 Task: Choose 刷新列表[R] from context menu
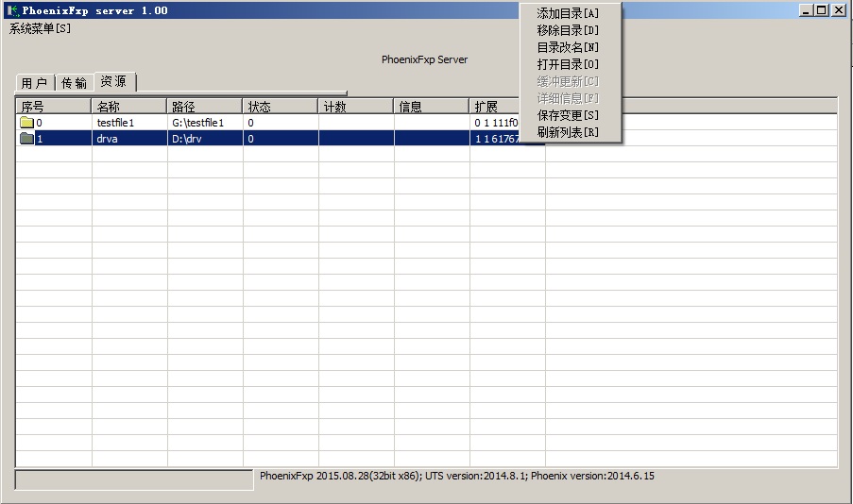click(x=568, y=132)
